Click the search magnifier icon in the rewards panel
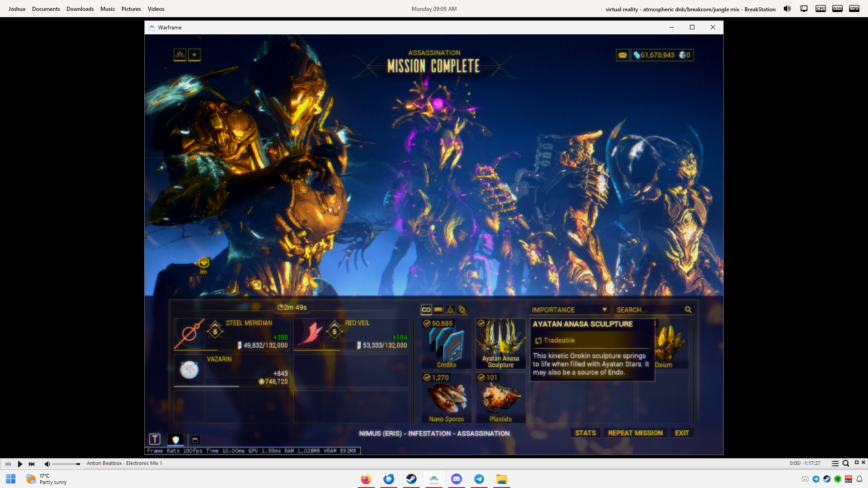868x488 pixels. coord(688,310)
